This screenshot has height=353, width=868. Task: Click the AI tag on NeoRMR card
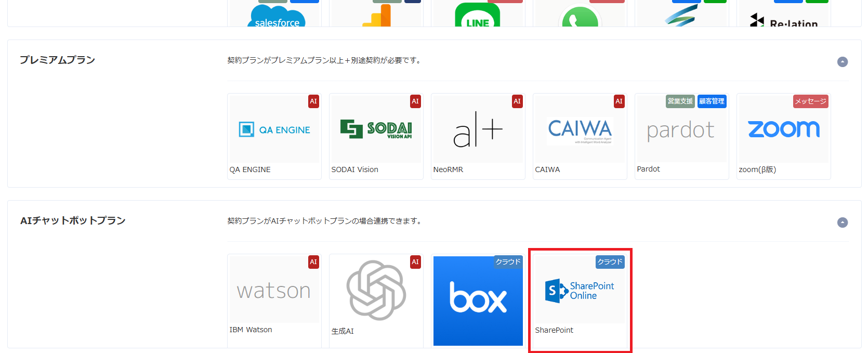517,101
